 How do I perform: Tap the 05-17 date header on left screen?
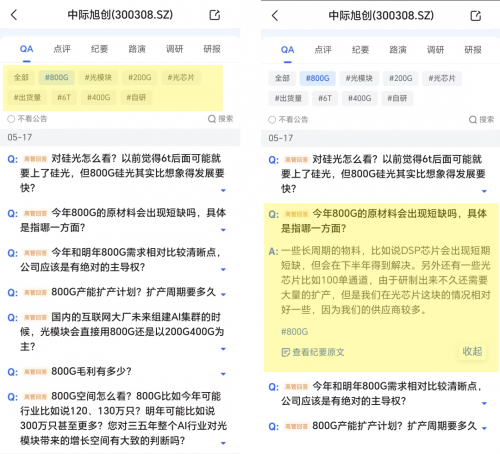click(x=120, y=137)
